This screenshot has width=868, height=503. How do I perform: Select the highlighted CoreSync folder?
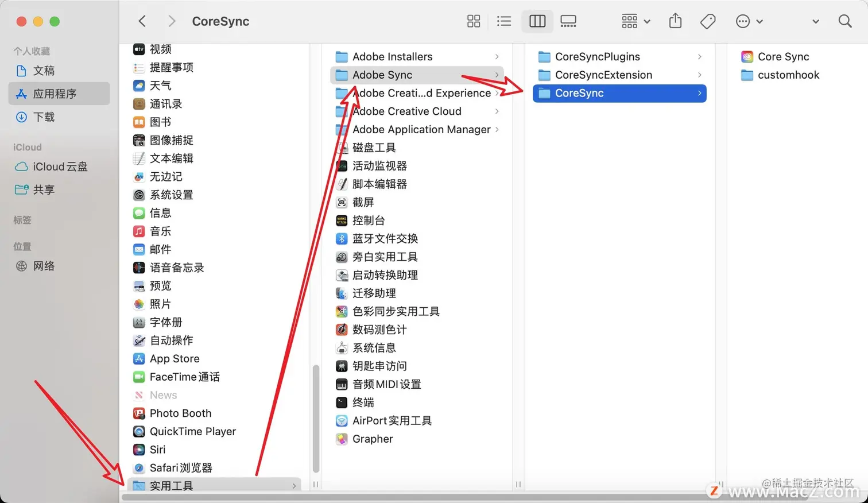click(619, 94)
